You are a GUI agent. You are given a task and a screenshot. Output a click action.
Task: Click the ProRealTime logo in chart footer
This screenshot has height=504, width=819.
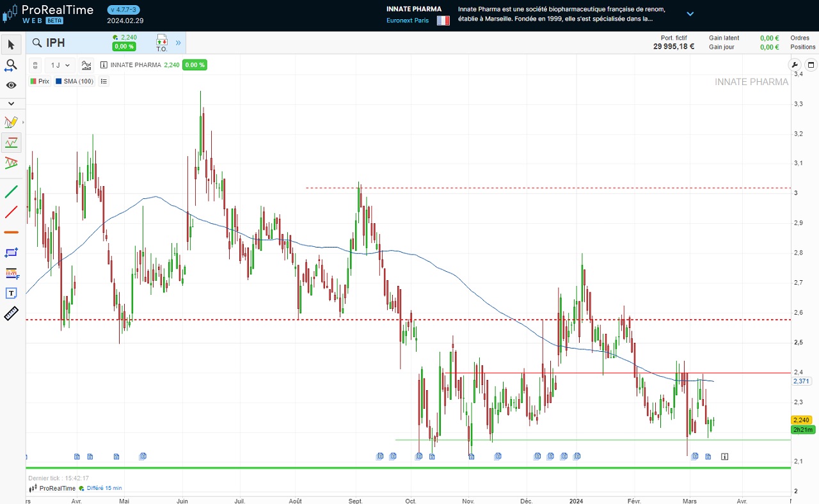tap(52, 488)
